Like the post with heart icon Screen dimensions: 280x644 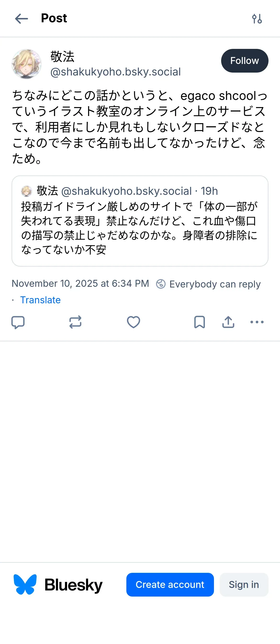pos(133,322)
